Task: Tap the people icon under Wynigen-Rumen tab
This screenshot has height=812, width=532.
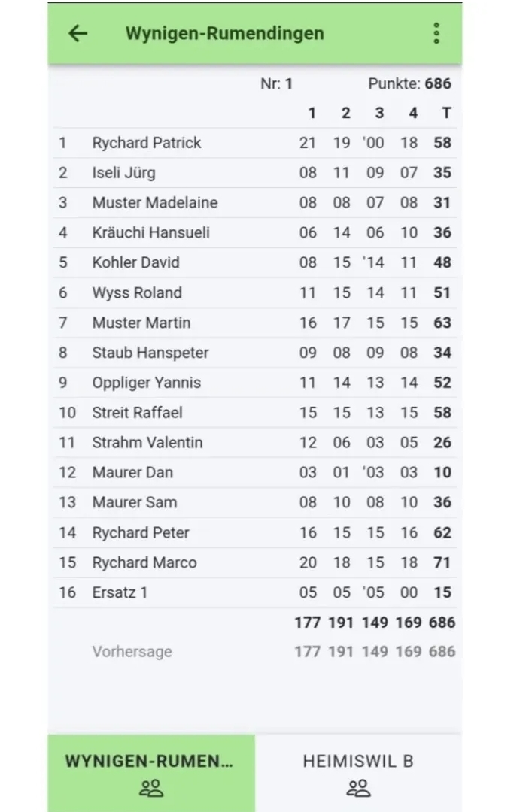Action: pyautogui.click(x=151, y=788)
